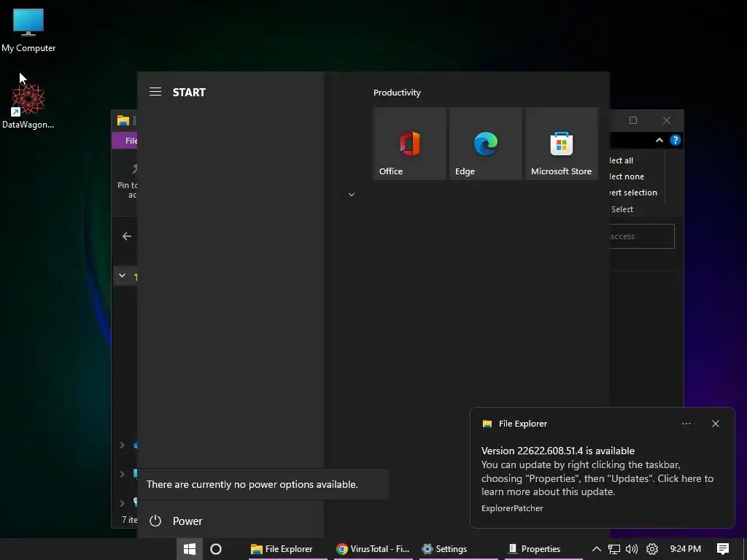Switch to VirusTotal Chrome taskbar button

pos(373,549)
